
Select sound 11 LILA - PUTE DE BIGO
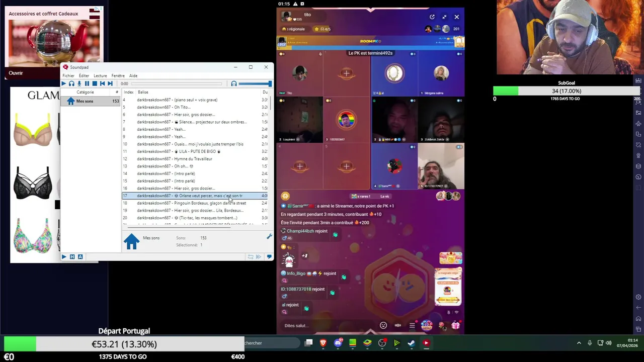pyautogui.click(x=195, y=151)
